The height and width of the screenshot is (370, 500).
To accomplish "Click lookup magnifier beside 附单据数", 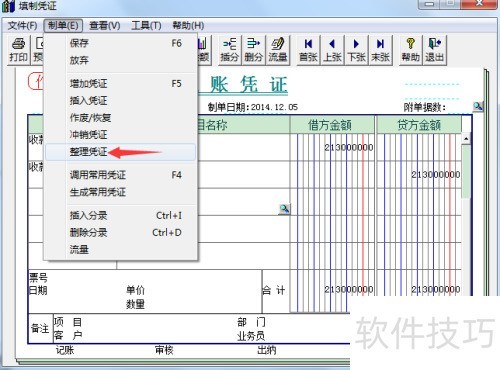I will (478, 106).
